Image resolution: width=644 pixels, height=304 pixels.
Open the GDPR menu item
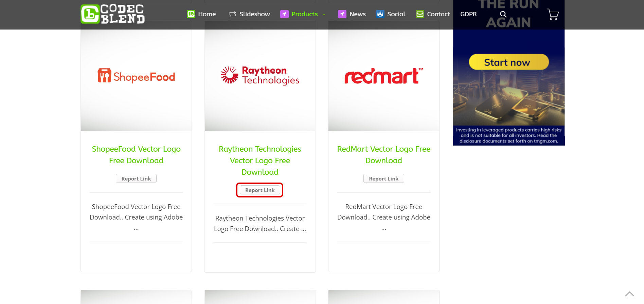tap(468, 14)
